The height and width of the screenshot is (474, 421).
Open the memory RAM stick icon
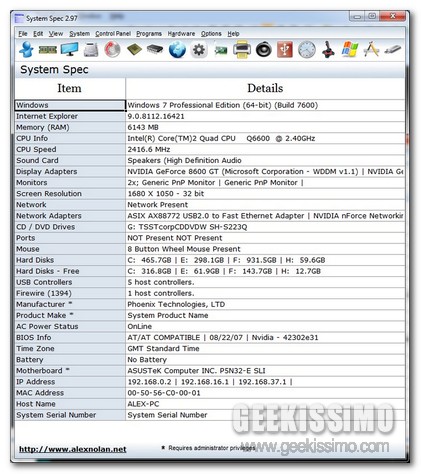point(47,50)
